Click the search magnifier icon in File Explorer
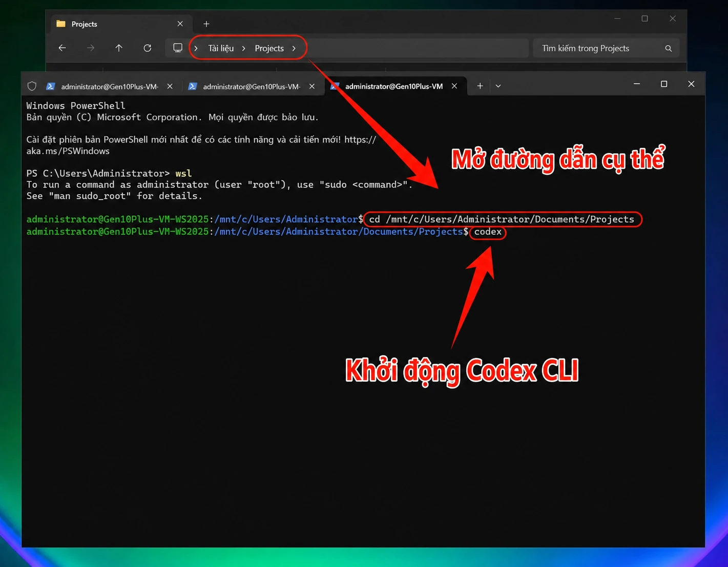 (669, 48)
